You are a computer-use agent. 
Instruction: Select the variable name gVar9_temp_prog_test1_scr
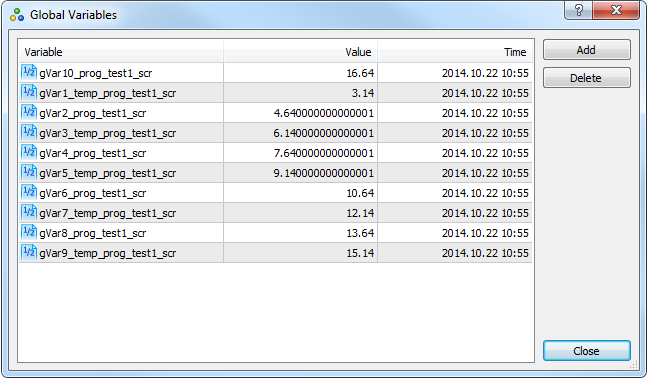108,253
